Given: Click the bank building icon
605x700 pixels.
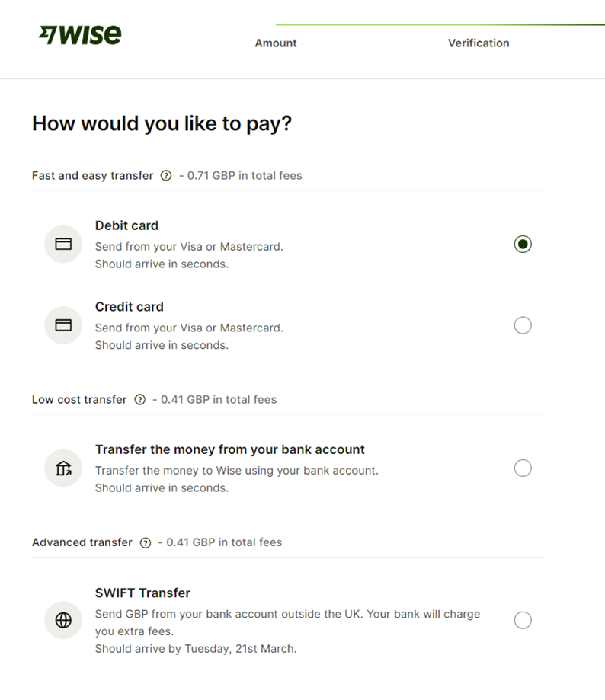Looking at the screenshot, I should coord(63,468).
